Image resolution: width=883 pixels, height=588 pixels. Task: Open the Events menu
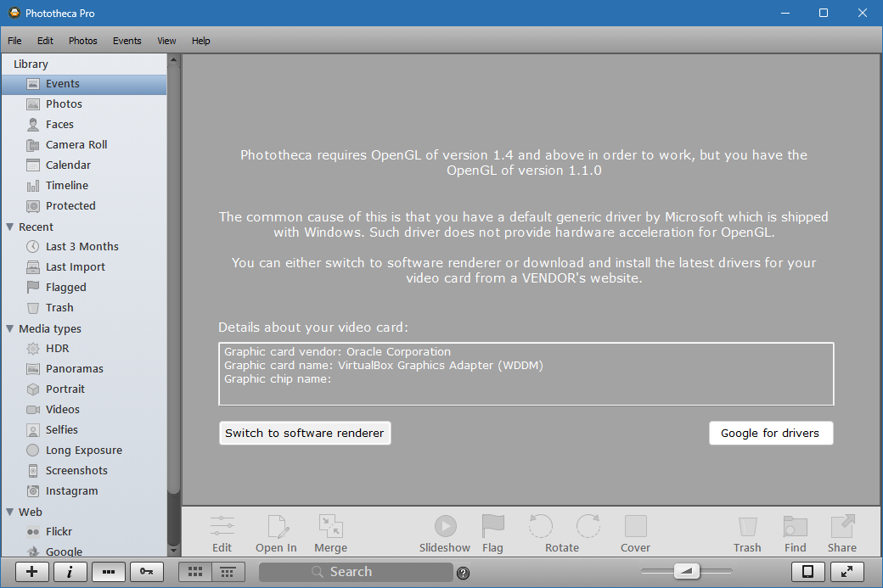pos(127,41)
